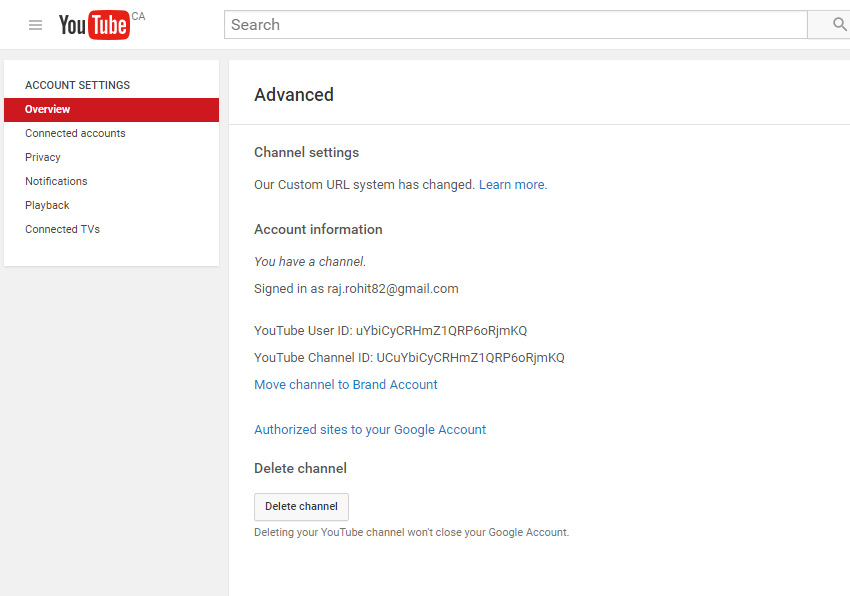Click the YouTube Channel ID text
Viewport: 850px width, 596px height.
(x=409, y=358)
